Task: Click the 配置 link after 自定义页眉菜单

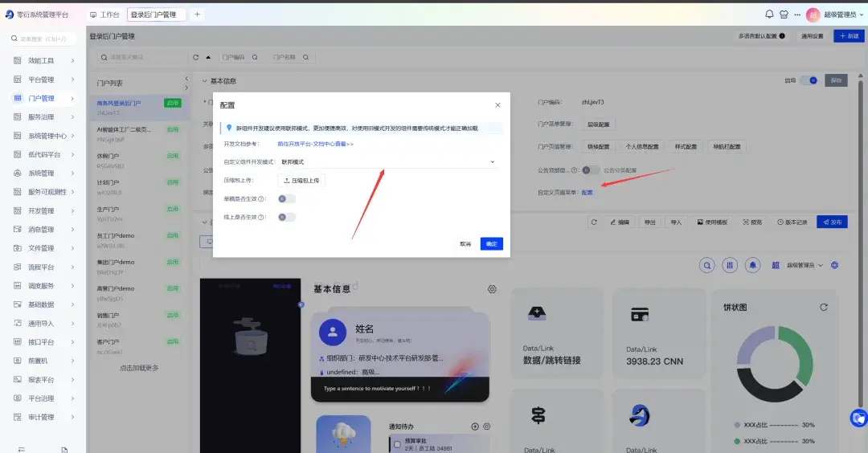Action: click(588, 193)
